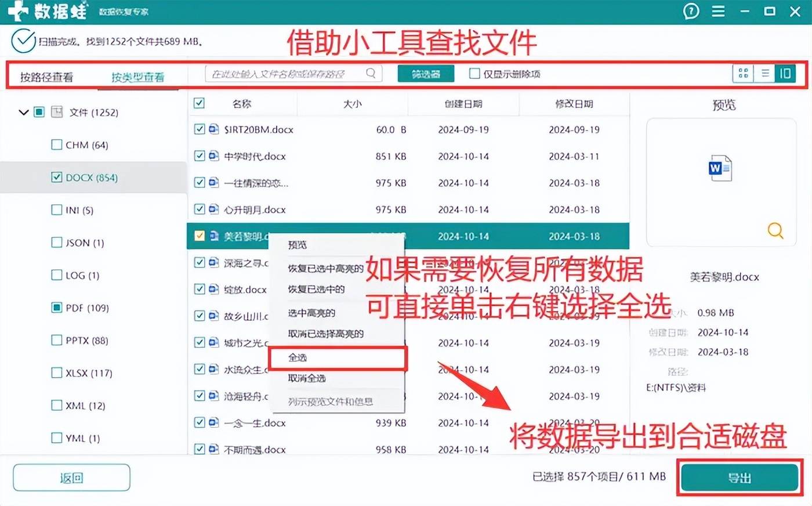Click the Word document icon in preview

pos(720,169)
